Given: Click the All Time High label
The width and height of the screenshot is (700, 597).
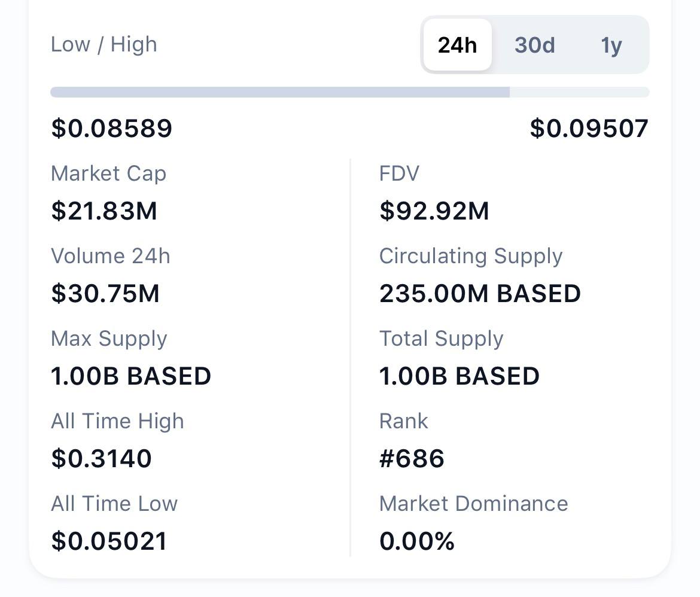Looking at the screenshot, I should pos(117,421).
